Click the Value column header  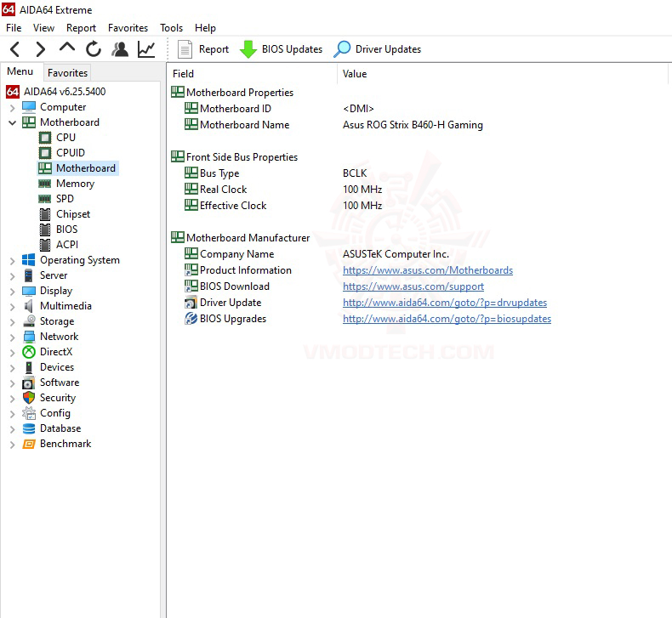(x=502, y=74)
